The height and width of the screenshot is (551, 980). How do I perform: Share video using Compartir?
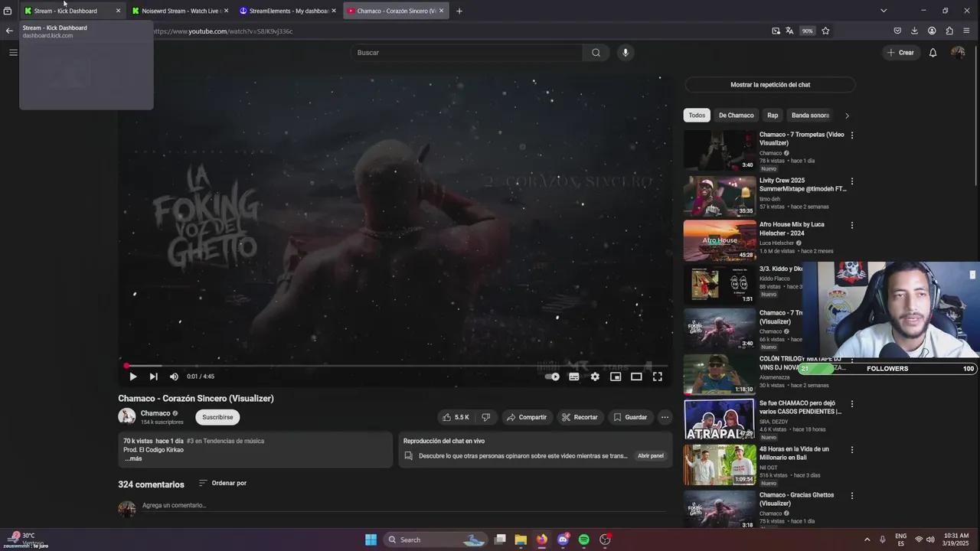point(527,417)
